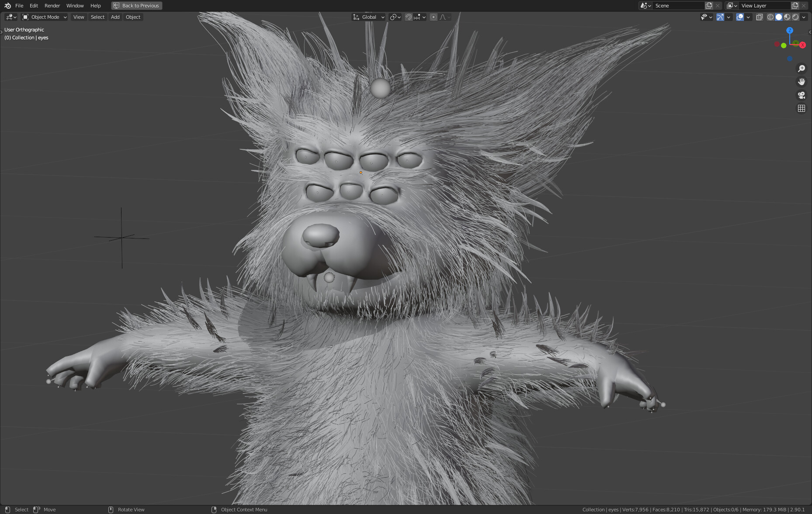Screen dimensions: 812x514
Task: Toggle proportional editing in the header
Action: coord(433,17)
